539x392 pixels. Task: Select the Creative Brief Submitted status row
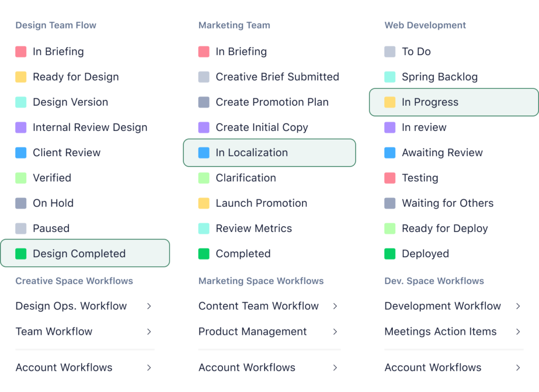point(268,76)
